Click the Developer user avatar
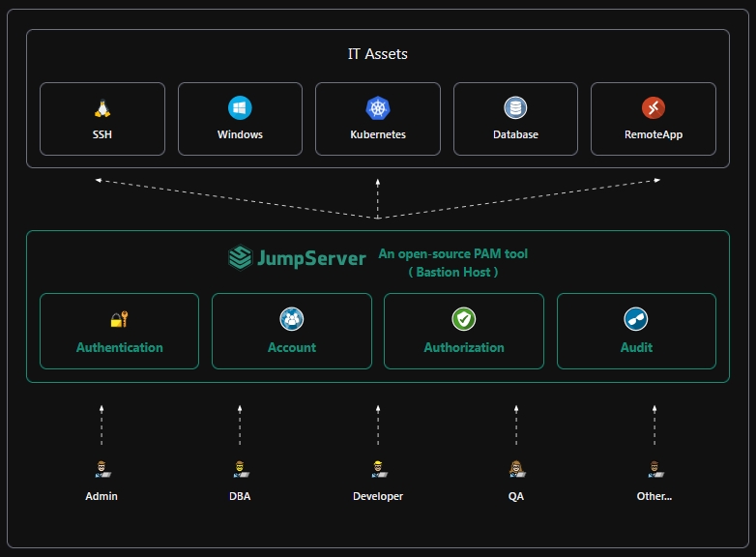756x557 pixels. point(378,469)
